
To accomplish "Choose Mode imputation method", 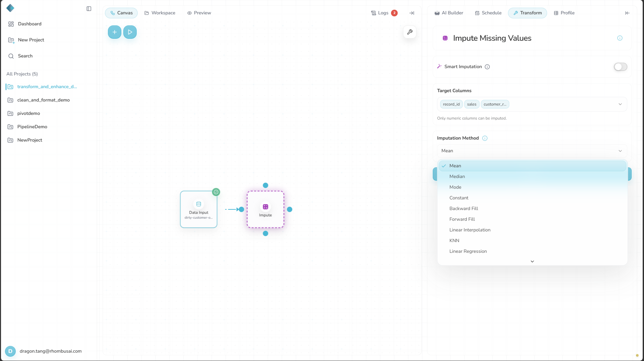I will (532, 187).
